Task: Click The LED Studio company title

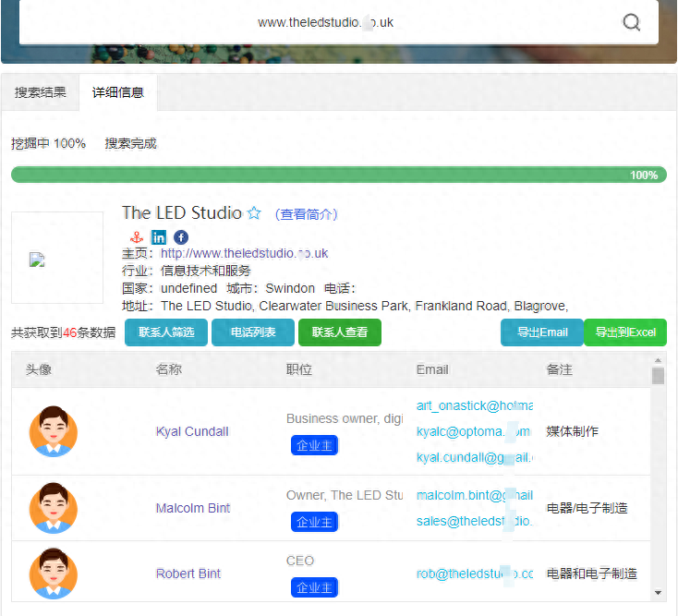Action: point(182,212)
